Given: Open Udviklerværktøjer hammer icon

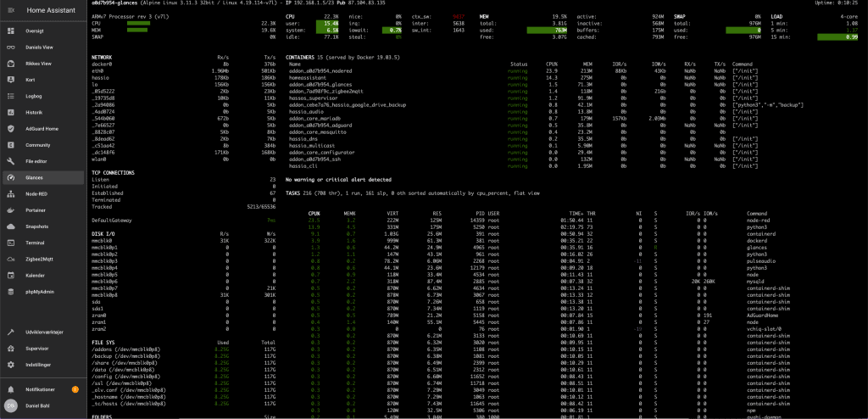Looking at the screenshot, I should point(10,332).
